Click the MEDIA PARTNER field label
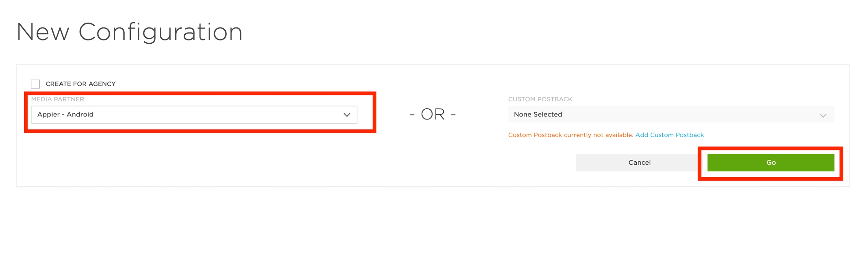Viewport: 868px width, 277px height. coord(58,99)
